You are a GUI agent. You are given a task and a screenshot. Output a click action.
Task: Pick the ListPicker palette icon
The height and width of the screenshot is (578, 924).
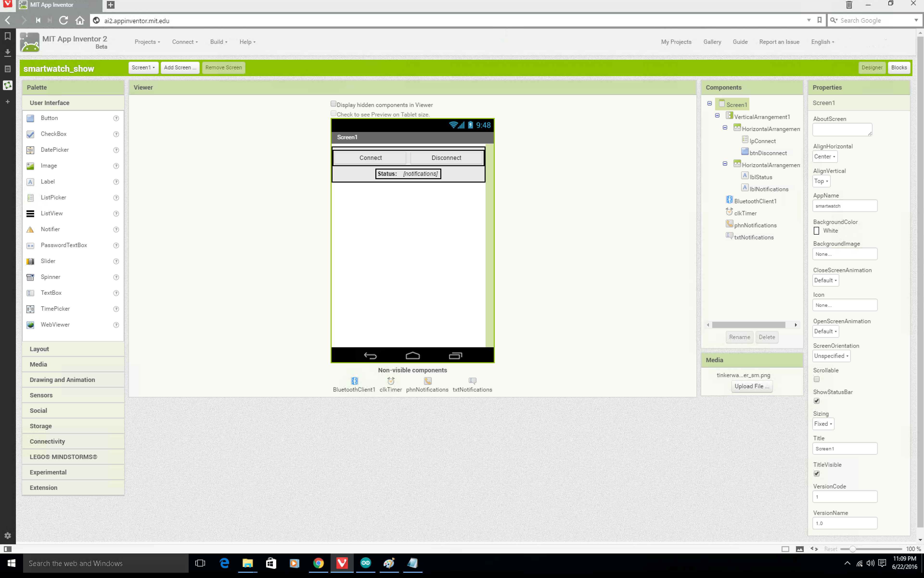[31, 198]
